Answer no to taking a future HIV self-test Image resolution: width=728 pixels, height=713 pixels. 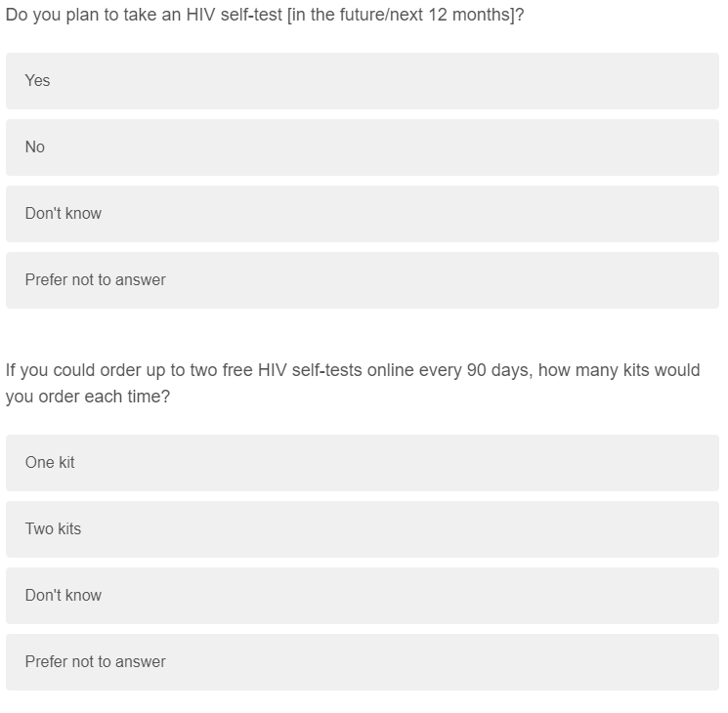click(362, 147)
